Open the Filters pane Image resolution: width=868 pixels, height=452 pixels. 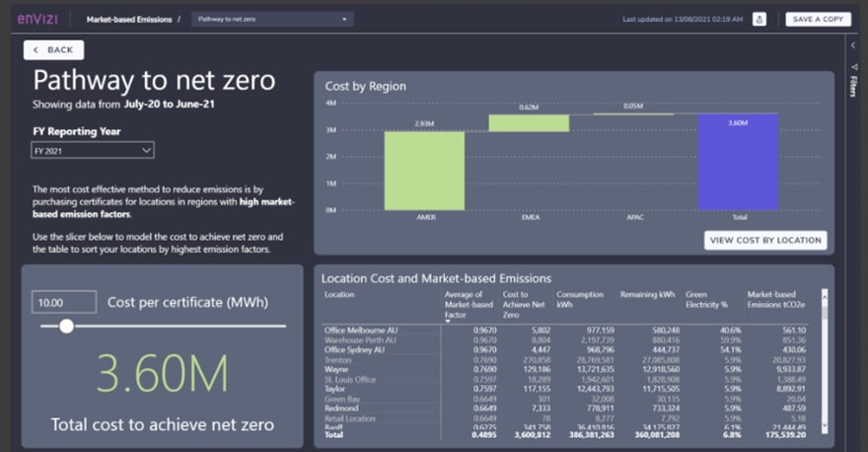853,82
